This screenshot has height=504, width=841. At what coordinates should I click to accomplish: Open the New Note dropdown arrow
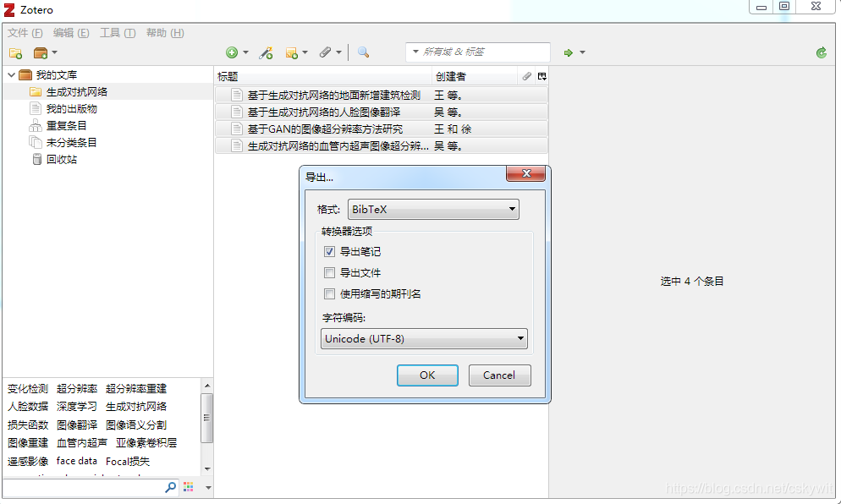305,52
